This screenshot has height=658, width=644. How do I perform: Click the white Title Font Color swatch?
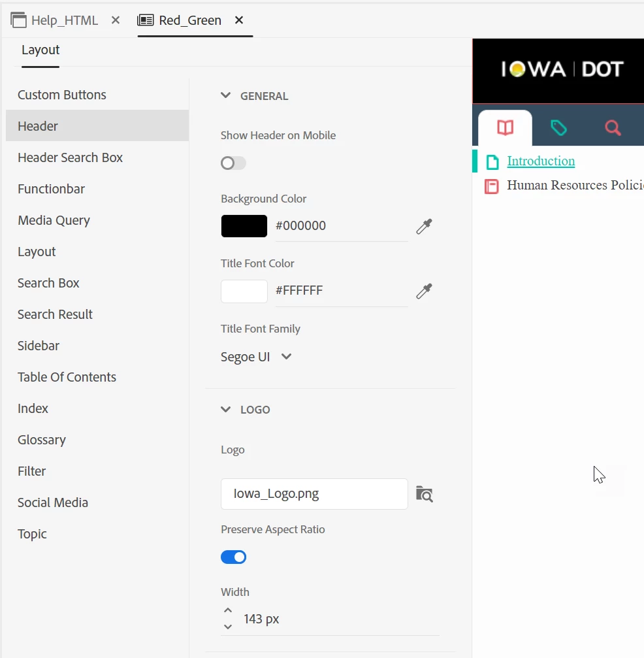tap(244, 291)
